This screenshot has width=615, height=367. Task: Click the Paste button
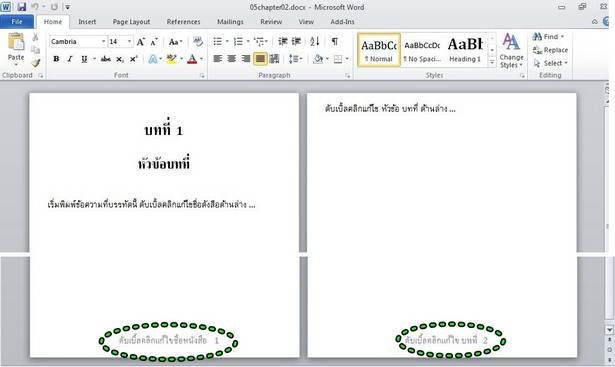16,49
